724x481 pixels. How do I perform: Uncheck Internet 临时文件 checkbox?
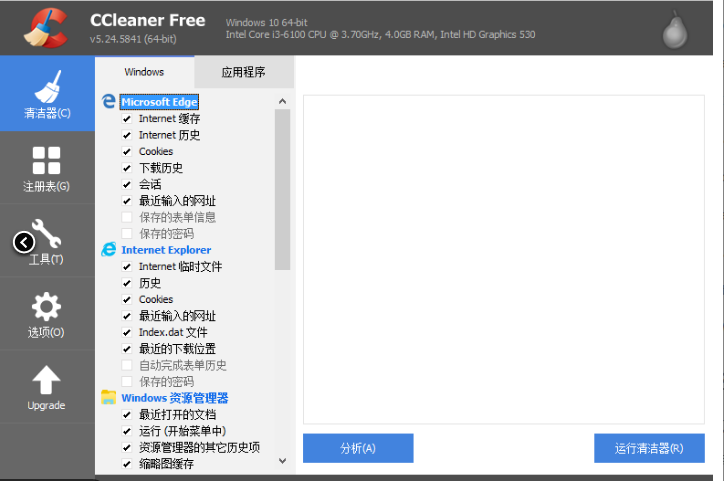[127, 267]
